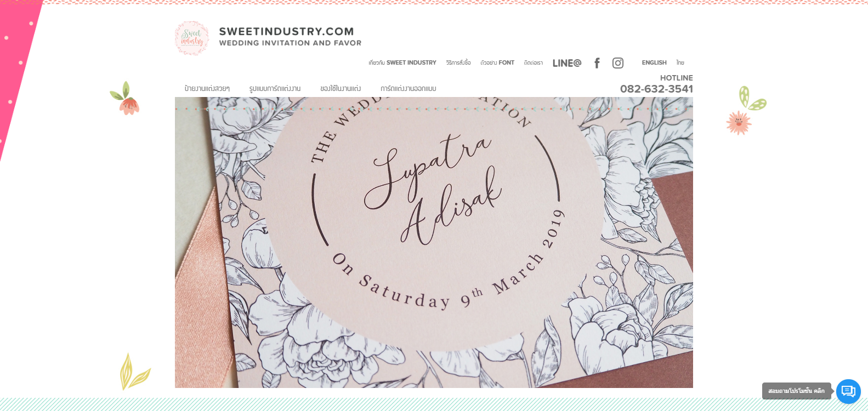
Task: Open the ของใช้ในงานแต่ง menu
Action: click(341, 88)
